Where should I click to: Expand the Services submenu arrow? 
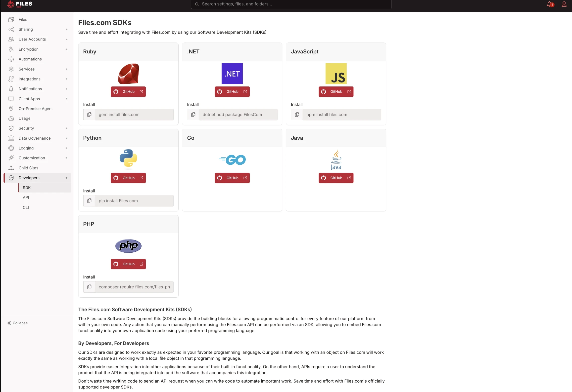[x=66, y=69]
